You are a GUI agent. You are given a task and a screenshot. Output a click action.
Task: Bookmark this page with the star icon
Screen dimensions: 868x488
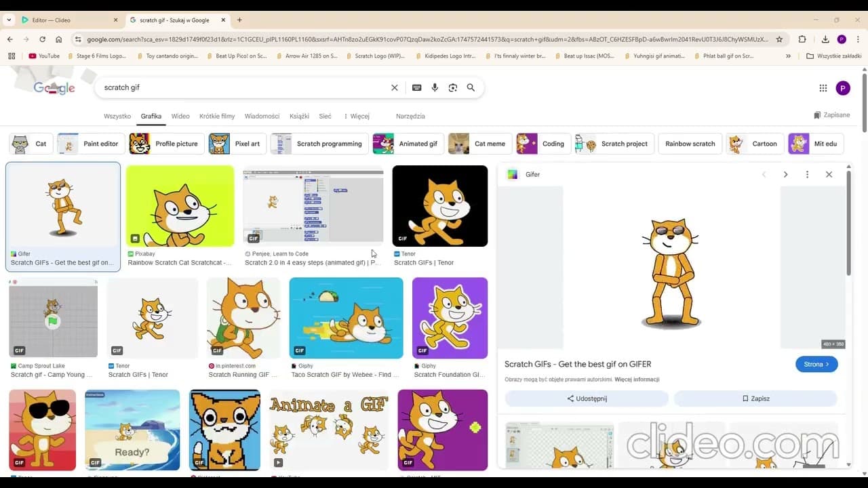779,39
